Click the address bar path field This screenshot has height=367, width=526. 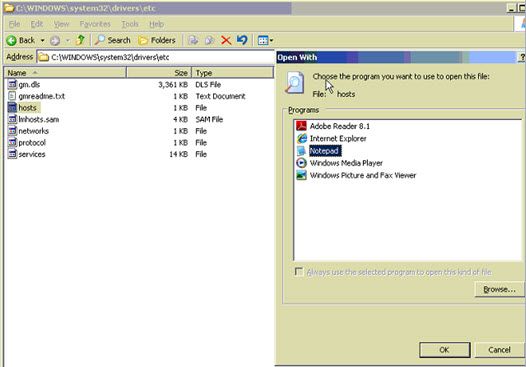(156, 57)
